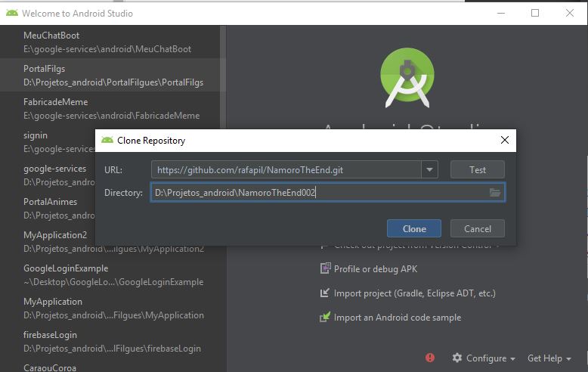The width and height of the screenshot is (588, 372).
Task: Test the repository URL connection
Action: [477, 169]
